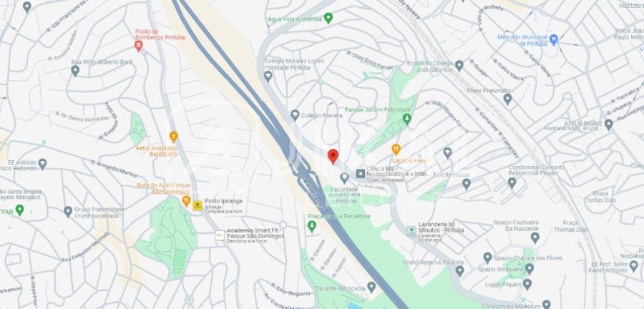The height and width of the screenshot is (309, 644).
Task: Select the Colégio Planeta school marker
Action: click(x=295, y=115)
